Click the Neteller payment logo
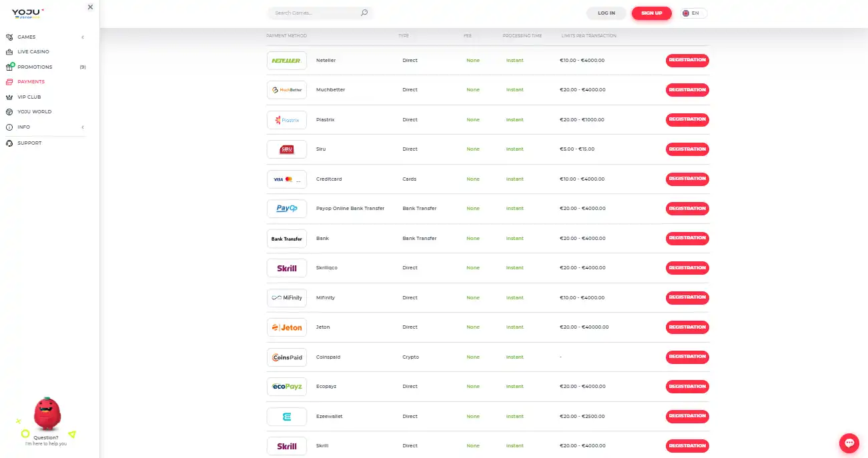This screenshot has height=458, width=868. click(286, 61)
